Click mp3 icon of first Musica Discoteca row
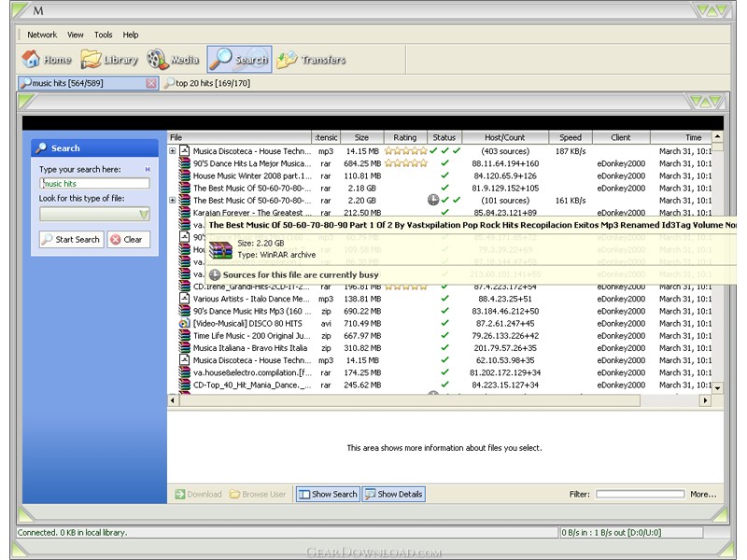The width and height of the screenshot is (747, 560). point(184,151)
